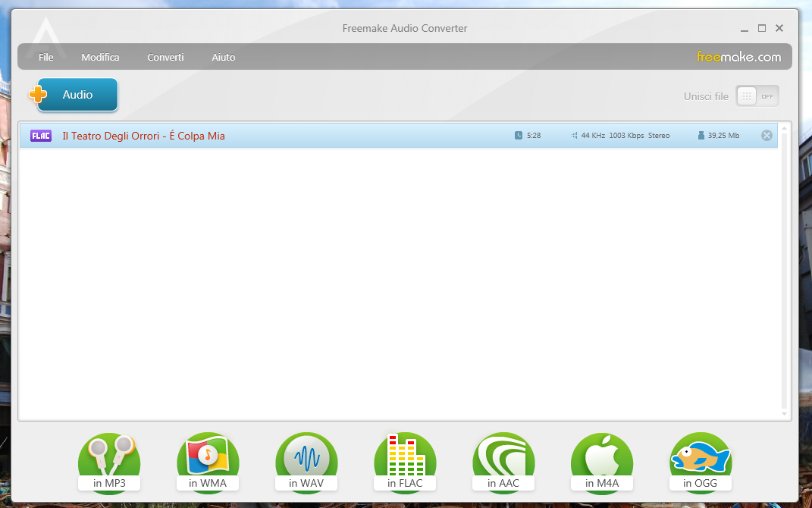Maximize the Freemake Audio Converter window

[762, 29]
